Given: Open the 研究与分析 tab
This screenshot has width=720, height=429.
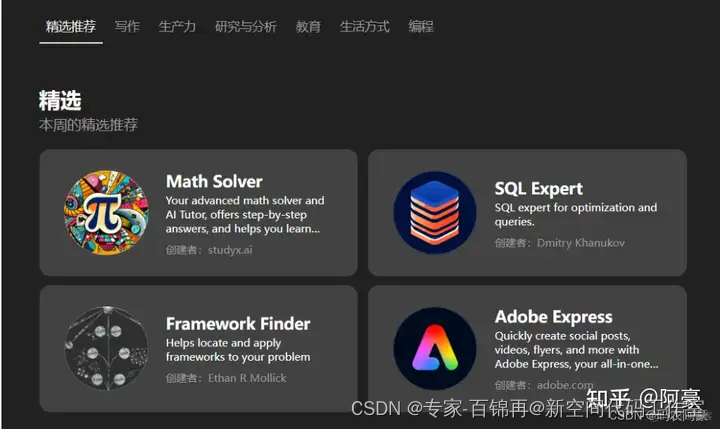Looking at the screenshot, I should 246,27.
